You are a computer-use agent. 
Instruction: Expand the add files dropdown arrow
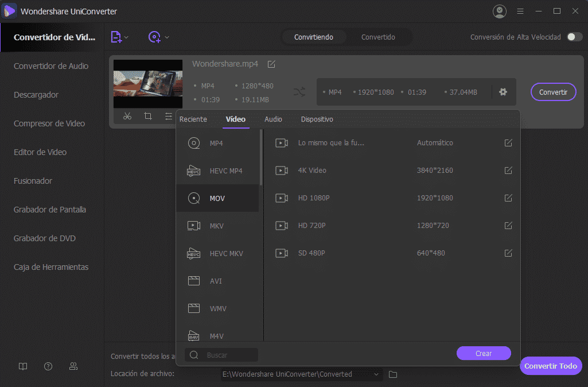click(126, 37)
